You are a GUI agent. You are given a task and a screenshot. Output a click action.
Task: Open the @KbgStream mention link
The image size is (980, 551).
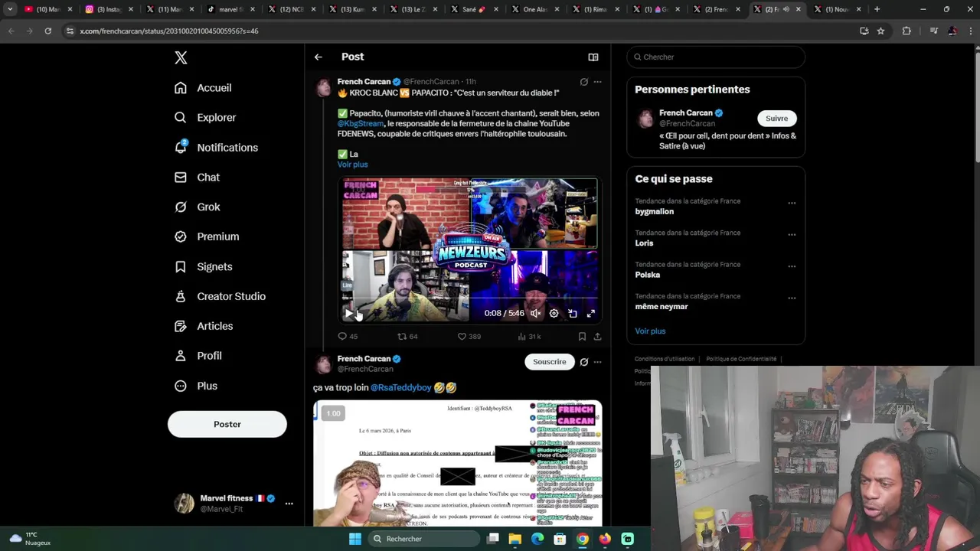pyautogui.click(x=361, y=124)
